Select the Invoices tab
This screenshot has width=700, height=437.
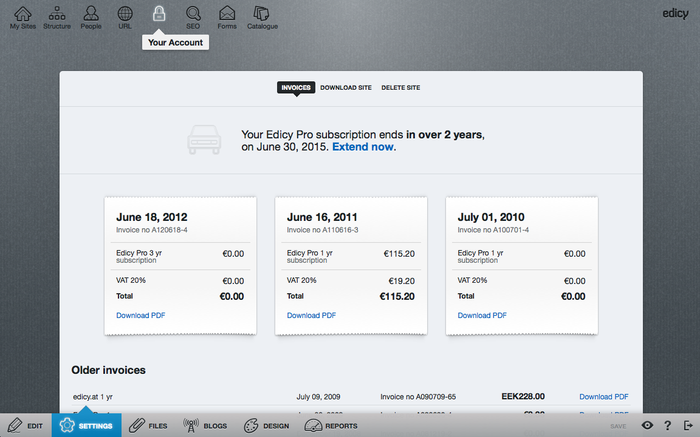tap(295, 88)
